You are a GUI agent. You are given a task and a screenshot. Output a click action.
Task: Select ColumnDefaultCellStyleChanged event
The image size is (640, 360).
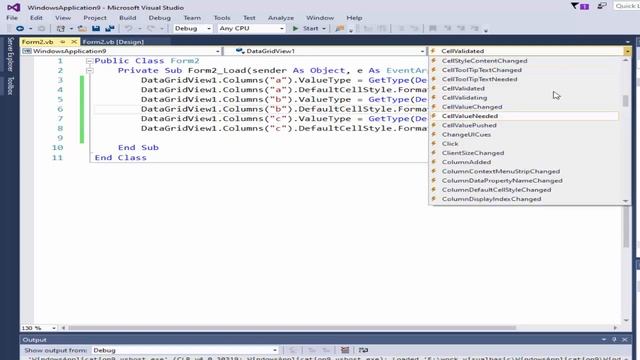click(x=496, y=190)
